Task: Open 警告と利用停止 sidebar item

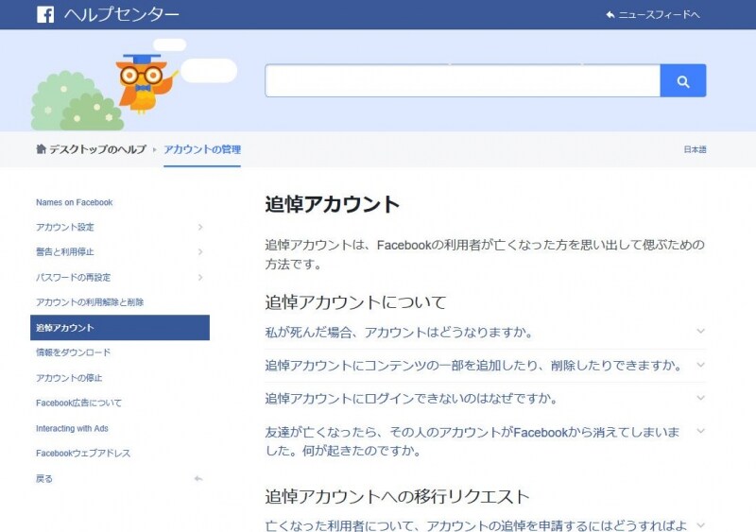Action: coord(65,251)
